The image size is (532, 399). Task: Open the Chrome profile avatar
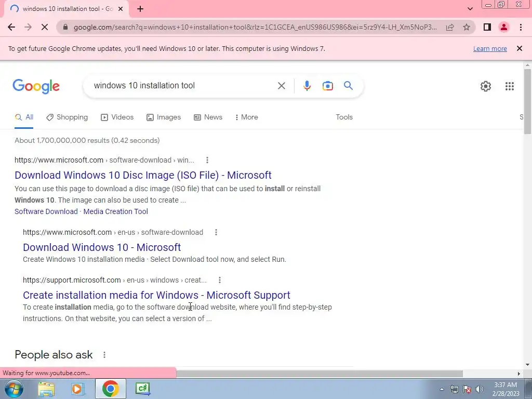[x=504, y=27]
